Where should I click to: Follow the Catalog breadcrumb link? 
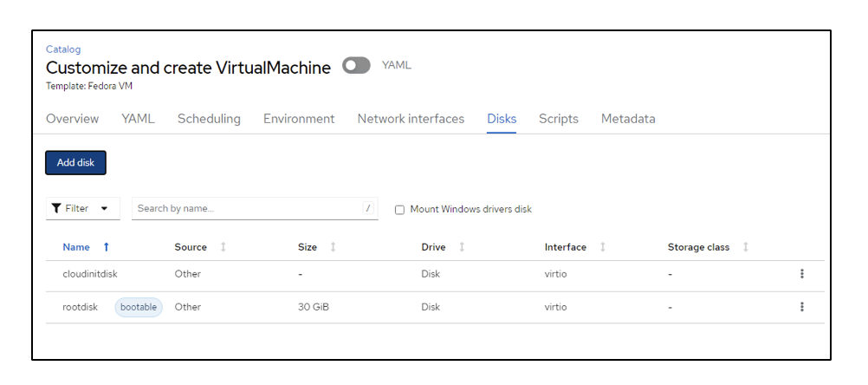click(63, 49)
